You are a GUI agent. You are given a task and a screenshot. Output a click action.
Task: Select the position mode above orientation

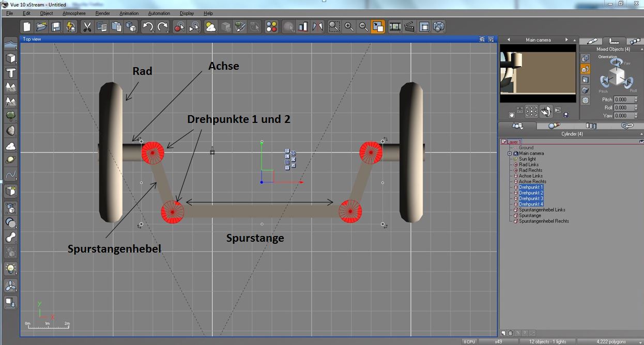586,58
